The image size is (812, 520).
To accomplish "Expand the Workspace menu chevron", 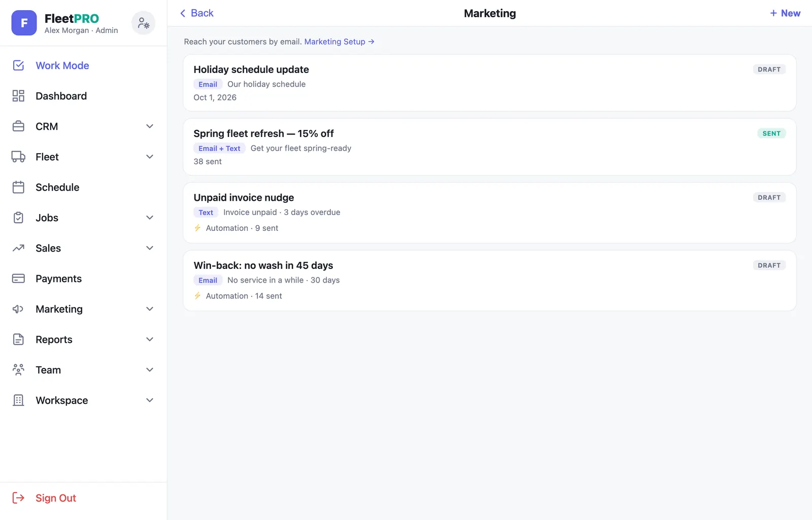I will click(150, 400).
